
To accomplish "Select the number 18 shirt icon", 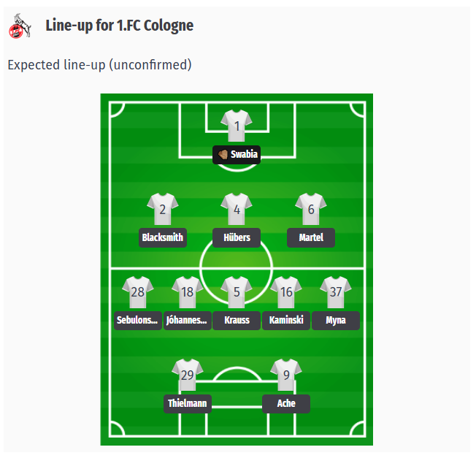I will tap(187, 292).
